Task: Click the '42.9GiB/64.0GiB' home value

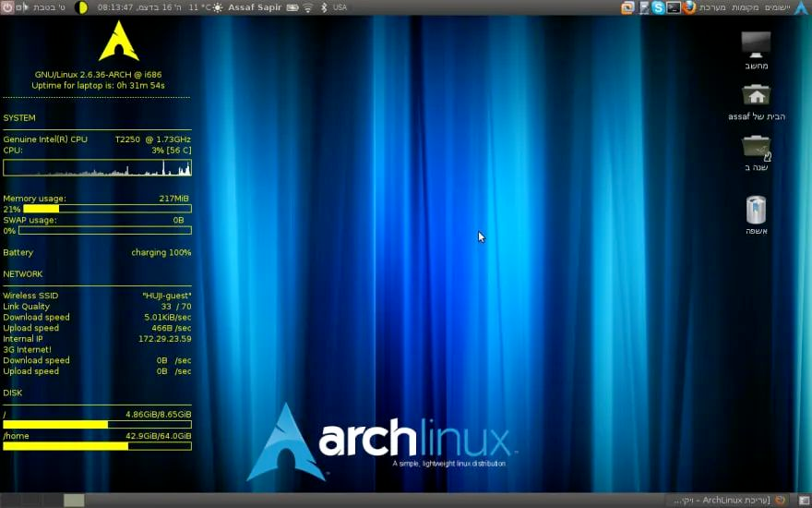Action: coord(159,436)
